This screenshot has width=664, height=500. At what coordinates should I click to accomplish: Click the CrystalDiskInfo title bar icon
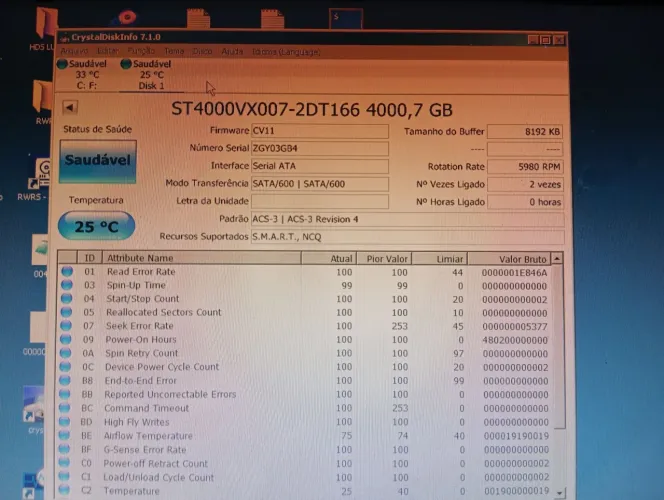click(64, 38)
